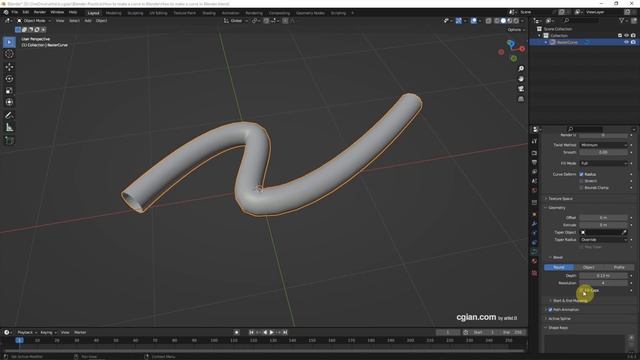Switch to the Shading workspace tab
This screenshot has width=640, height=360.
coord(209,13)
